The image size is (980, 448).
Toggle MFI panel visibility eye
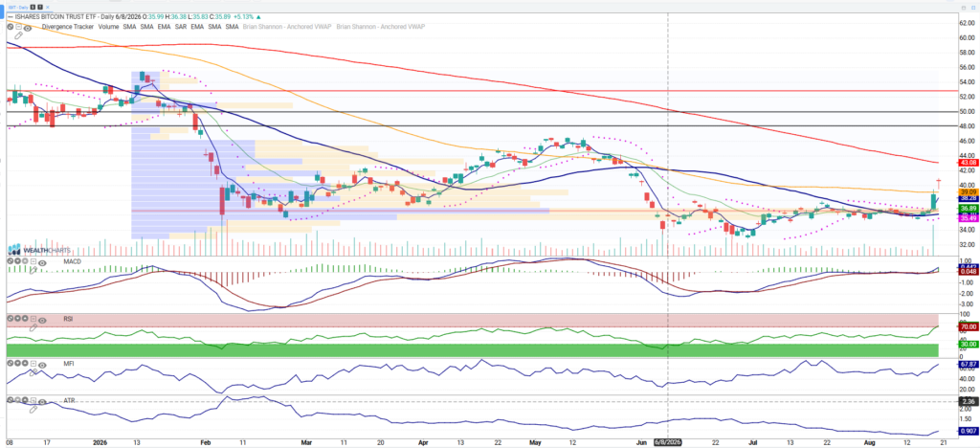(x=42, y=365)
